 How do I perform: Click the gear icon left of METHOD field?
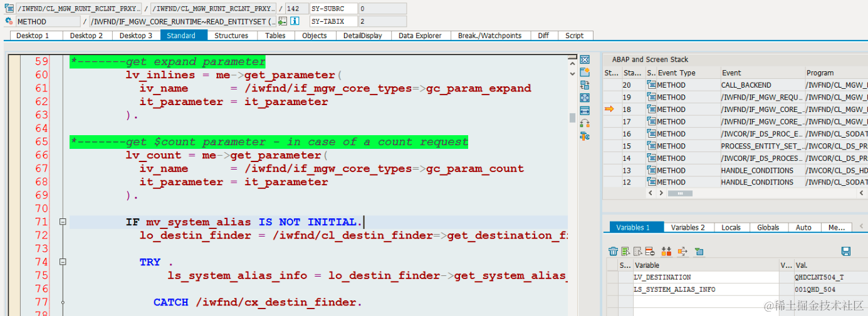coord(9,21)
